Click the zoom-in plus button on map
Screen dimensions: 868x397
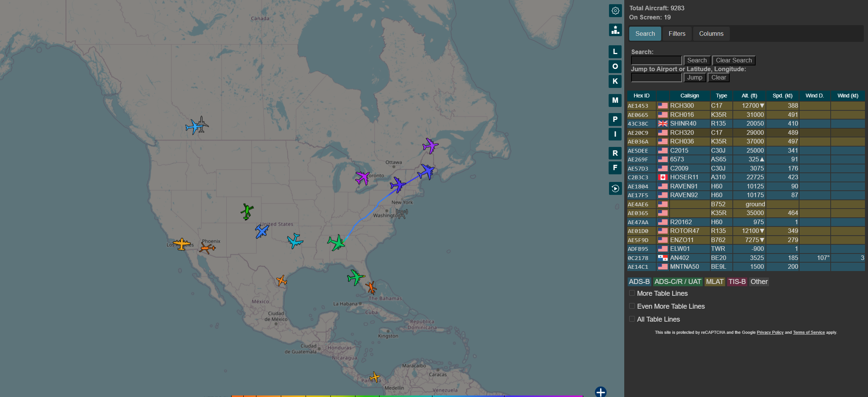(601, 392)
